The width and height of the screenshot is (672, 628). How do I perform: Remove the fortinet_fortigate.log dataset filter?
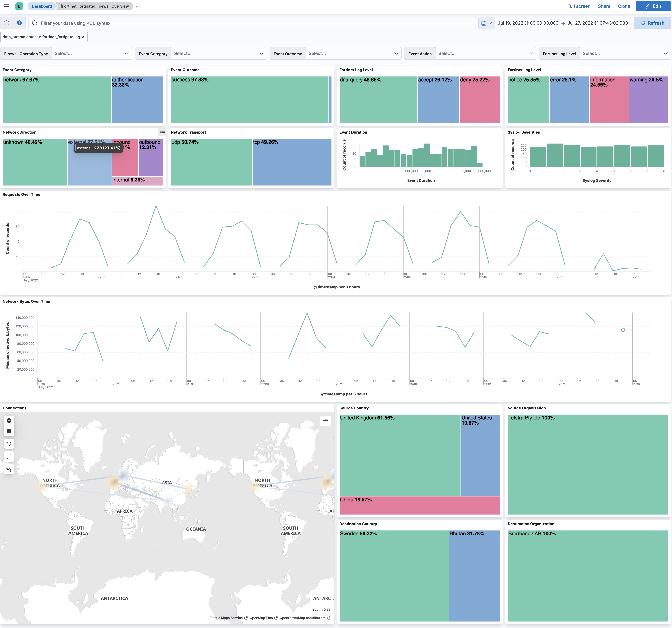click(83, 37)
